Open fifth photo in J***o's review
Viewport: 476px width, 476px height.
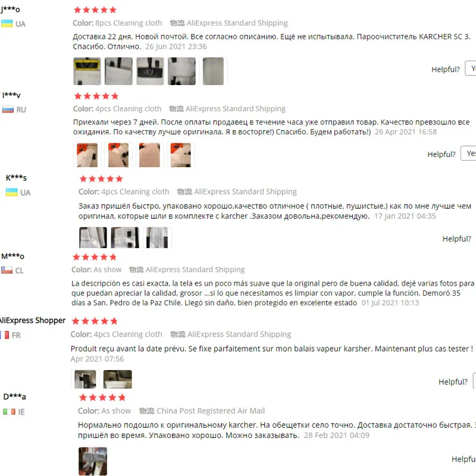point(213,71)
